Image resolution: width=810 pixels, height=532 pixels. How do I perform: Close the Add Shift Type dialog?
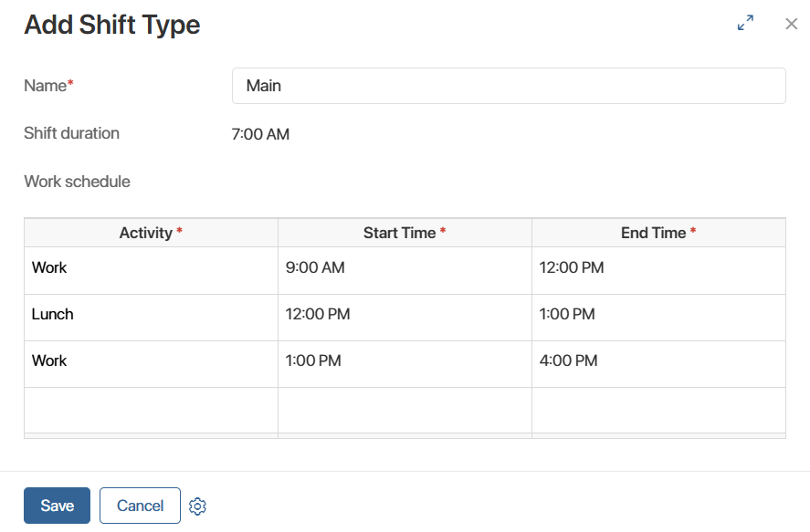tap(791, 24)
